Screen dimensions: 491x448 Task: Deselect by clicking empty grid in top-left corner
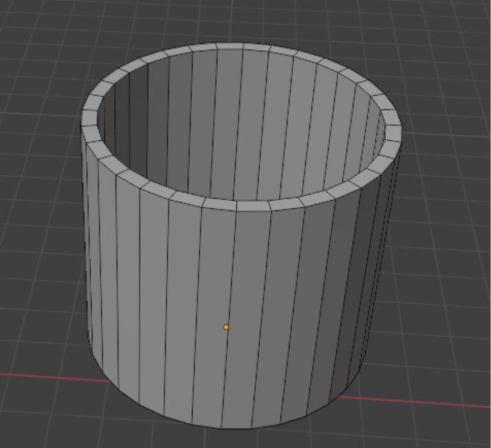click(x=28, y=27)
